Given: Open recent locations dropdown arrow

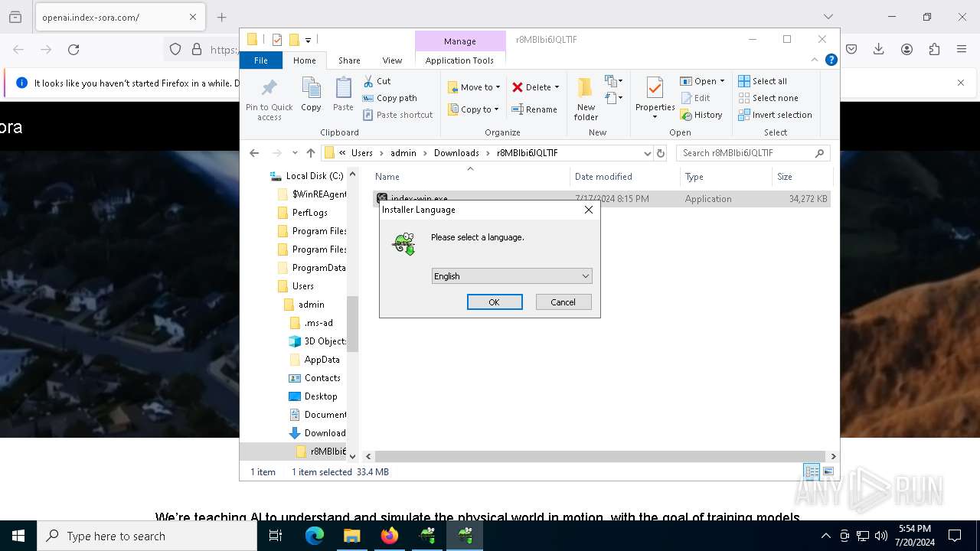Looking at the screenshot, I should click(294, 153).
